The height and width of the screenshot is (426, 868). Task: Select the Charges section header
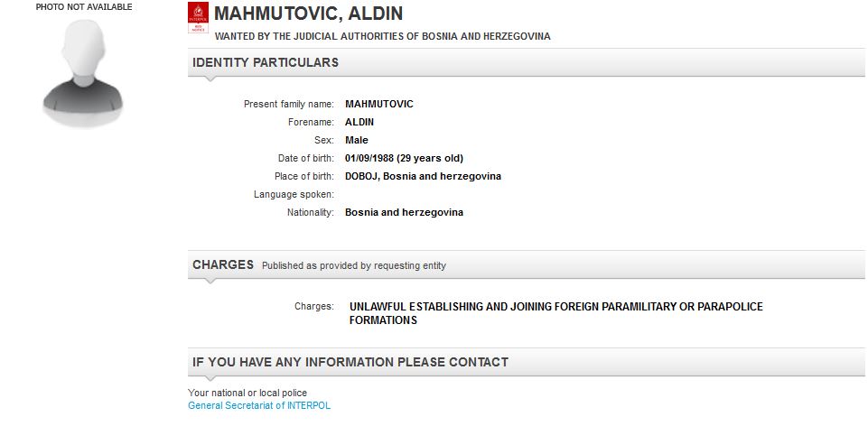(x=223, y=265)
